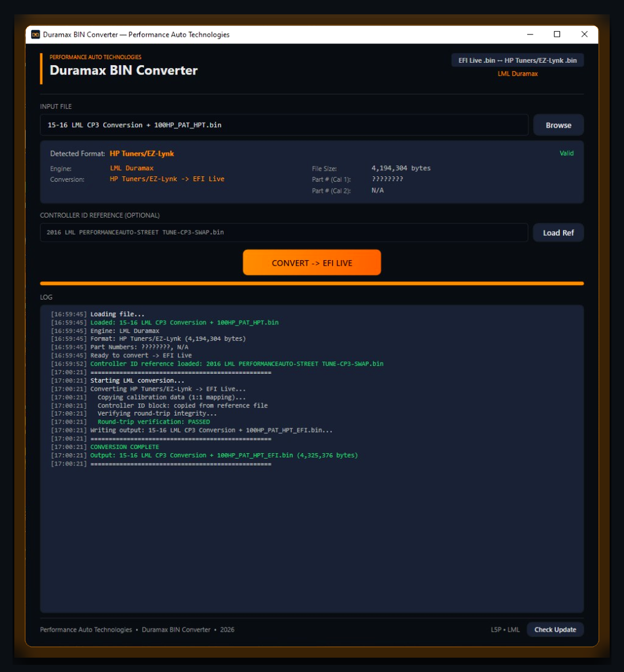Viewport: 624px width, 672px height.
Task: Click the EFI Live .bin to HP Tuners badge
Action: click(517, 61)
